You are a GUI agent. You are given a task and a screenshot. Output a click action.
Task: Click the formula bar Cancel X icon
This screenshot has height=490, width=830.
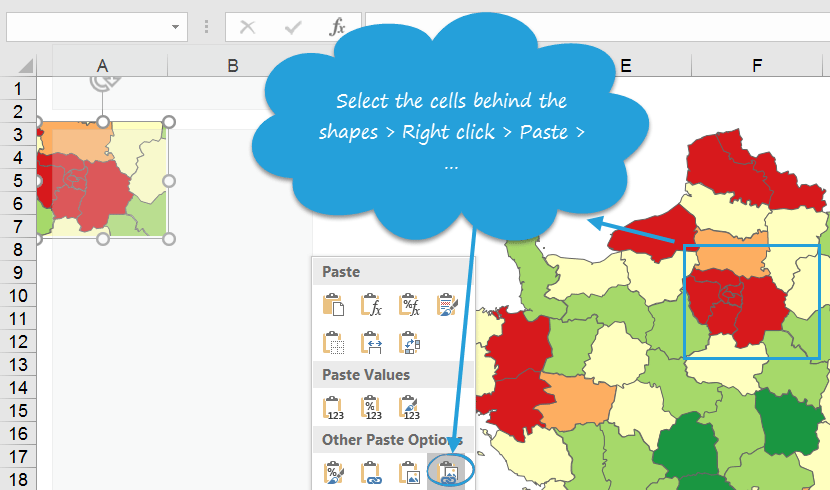tap(247, 26)
